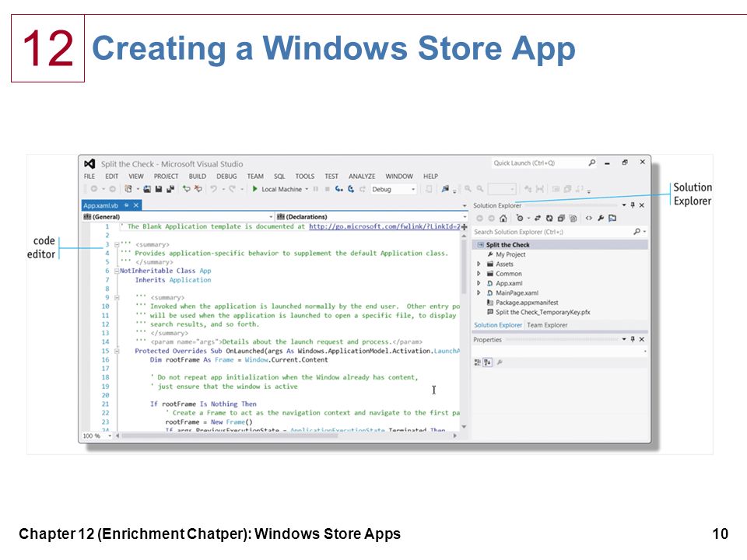Image resolution: width=747 pixels, height=560 pixels.
Task: Click the horizontal scrollbar of code editor
Action: 286,436
